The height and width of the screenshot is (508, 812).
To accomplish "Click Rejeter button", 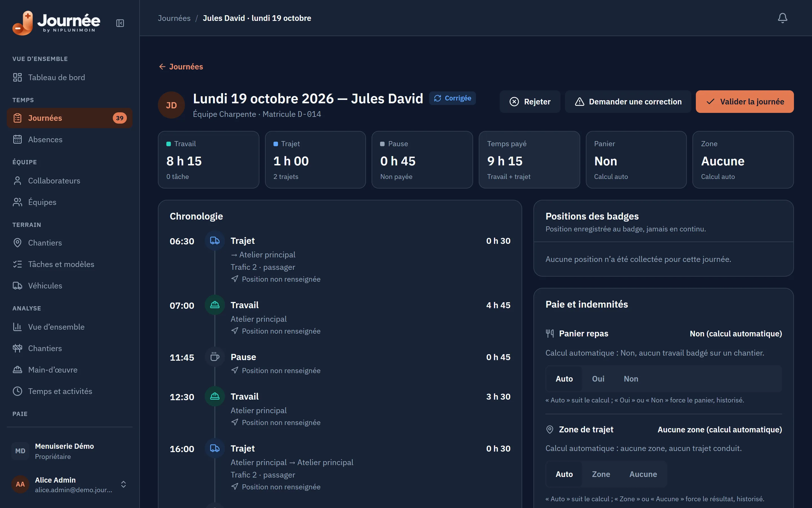I will click(530, 102).
